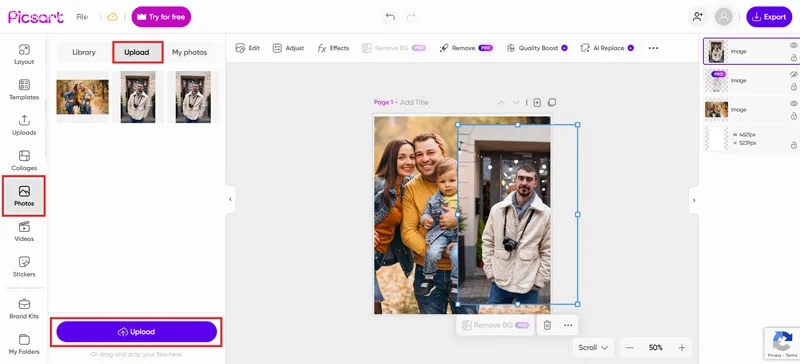Click the Export button

pos(769,17)
